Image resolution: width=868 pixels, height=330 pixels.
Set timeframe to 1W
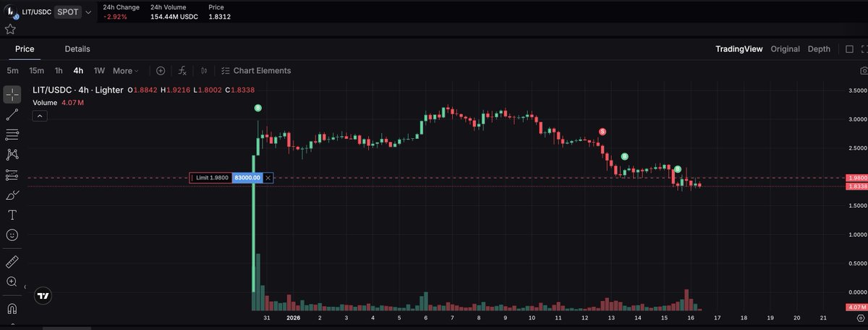coord(99,71)
